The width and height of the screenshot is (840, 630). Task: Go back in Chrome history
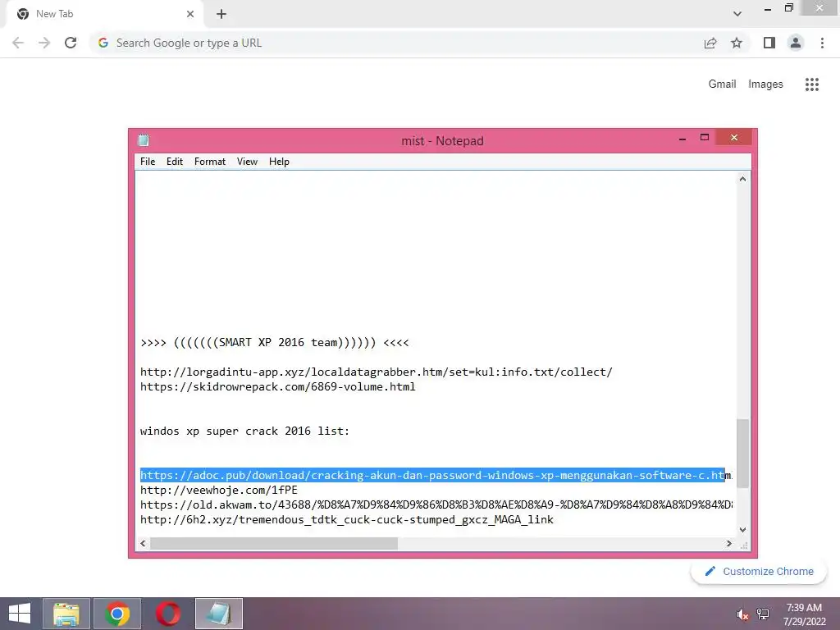(18, 43)
